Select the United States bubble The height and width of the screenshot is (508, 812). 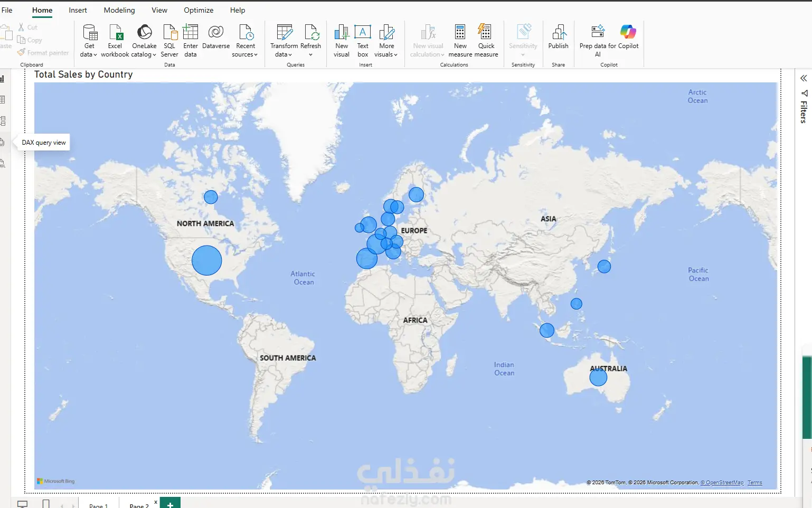click(206, 260)
